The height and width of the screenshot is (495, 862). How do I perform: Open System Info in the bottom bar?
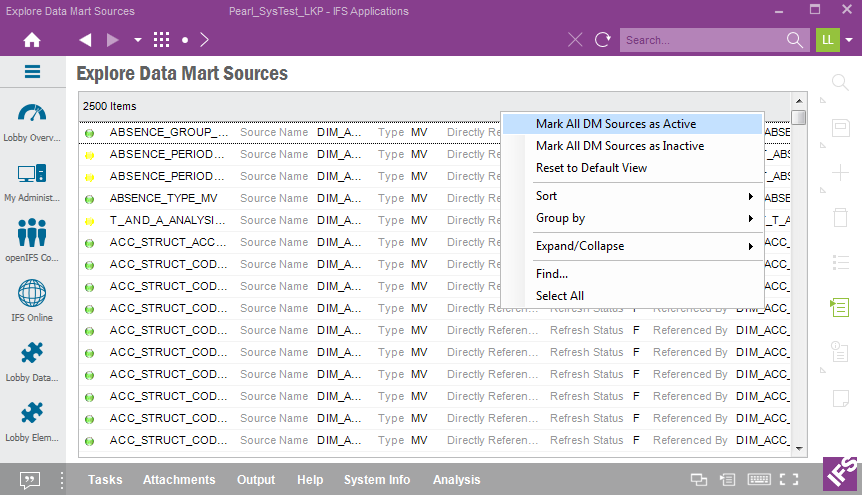coord(377,480)
